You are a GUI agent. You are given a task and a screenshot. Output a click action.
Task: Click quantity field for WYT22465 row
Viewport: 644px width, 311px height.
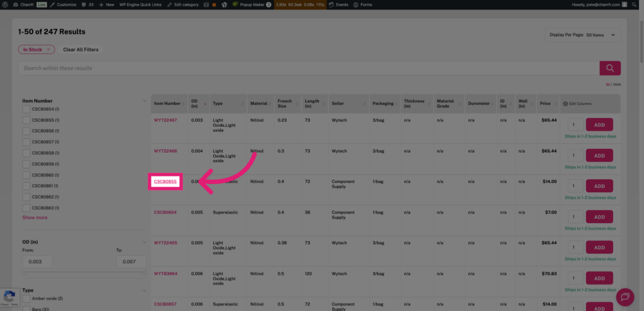click(575, 248)
